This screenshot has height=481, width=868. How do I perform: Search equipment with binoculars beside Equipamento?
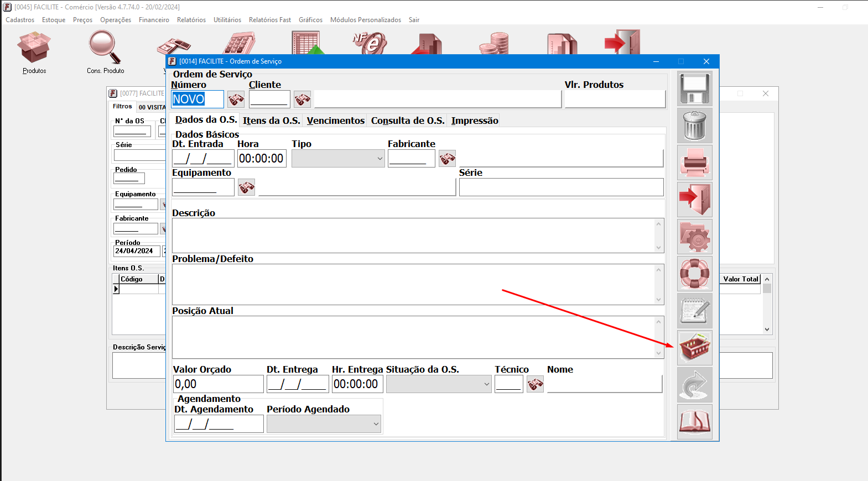(x=247, y=187)
